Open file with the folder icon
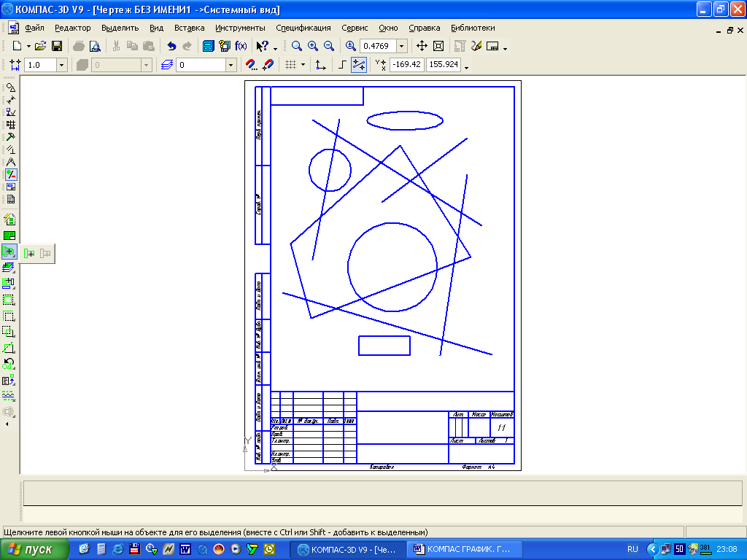 click(x=41, y=46)
